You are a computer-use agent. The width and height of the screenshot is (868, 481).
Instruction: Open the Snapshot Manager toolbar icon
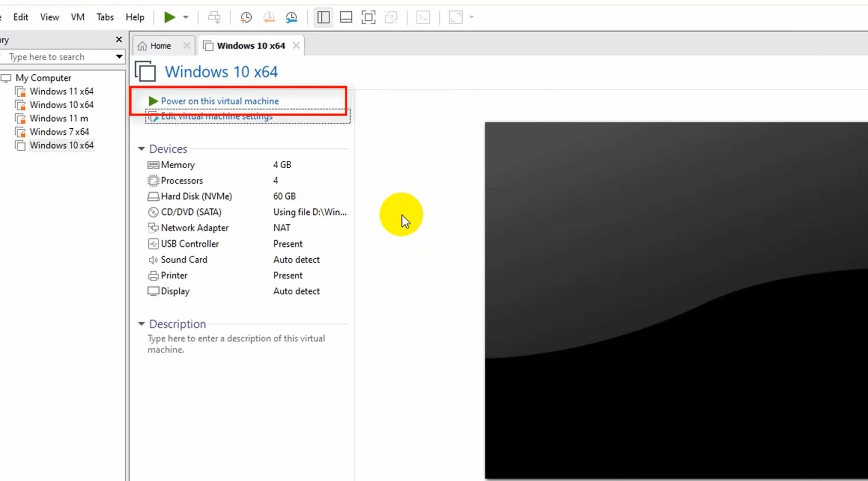292,17
